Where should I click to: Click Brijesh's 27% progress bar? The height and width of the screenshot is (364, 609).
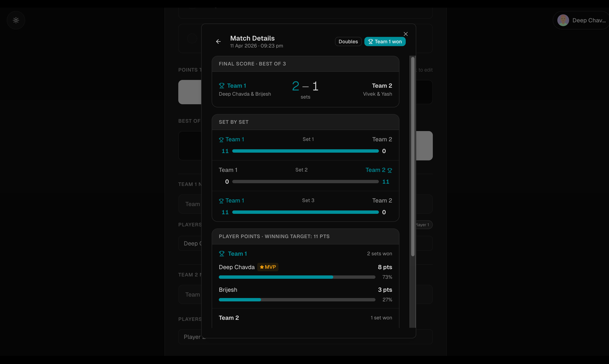[296, 299]
